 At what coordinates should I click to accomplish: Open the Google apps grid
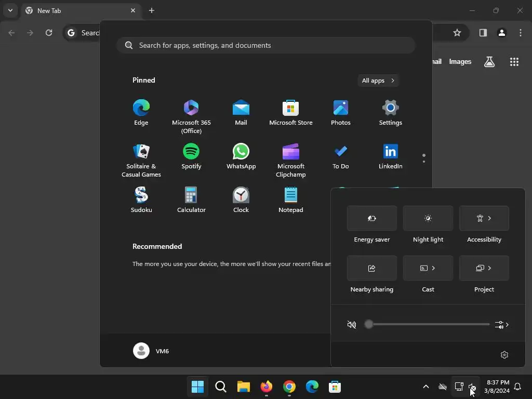point(514,62)
